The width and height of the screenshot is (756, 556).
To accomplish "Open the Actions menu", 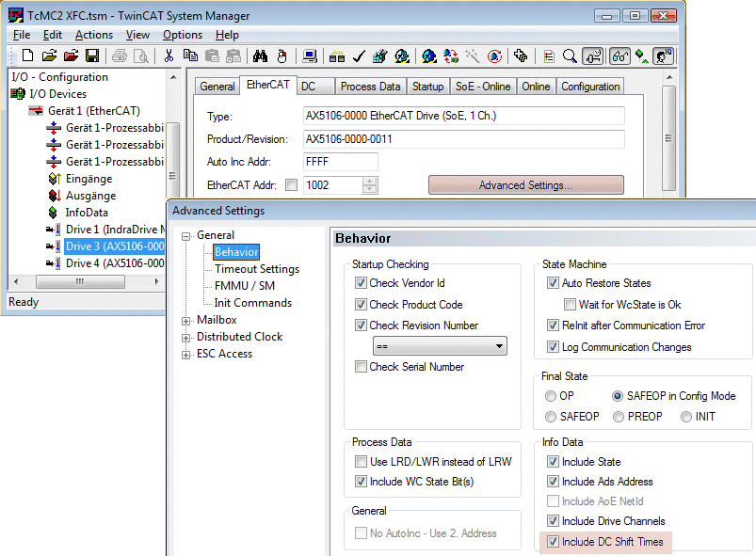I will [x=94, y=35].
